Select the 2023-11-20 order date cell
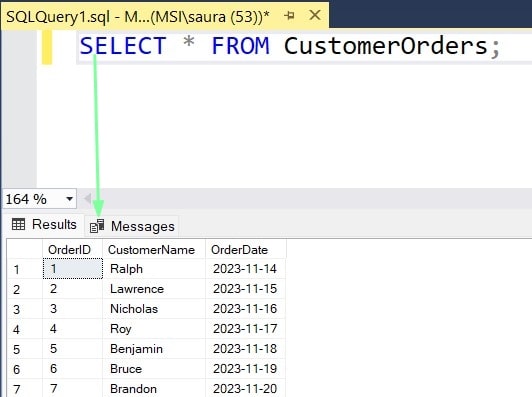 [245, 389]
